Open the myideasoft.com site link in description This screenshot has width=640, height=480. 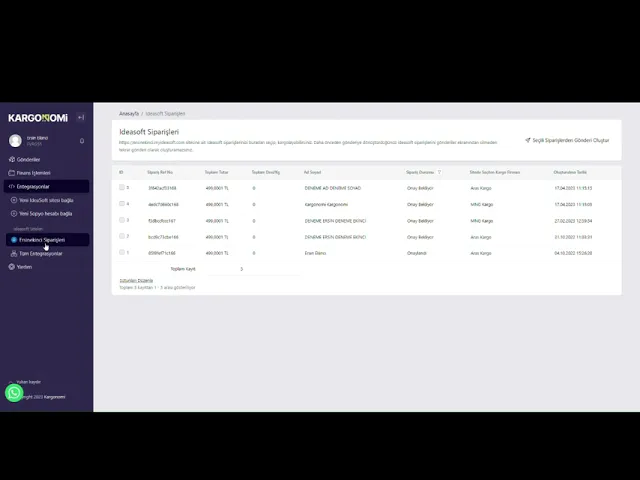tap(152, 142)
